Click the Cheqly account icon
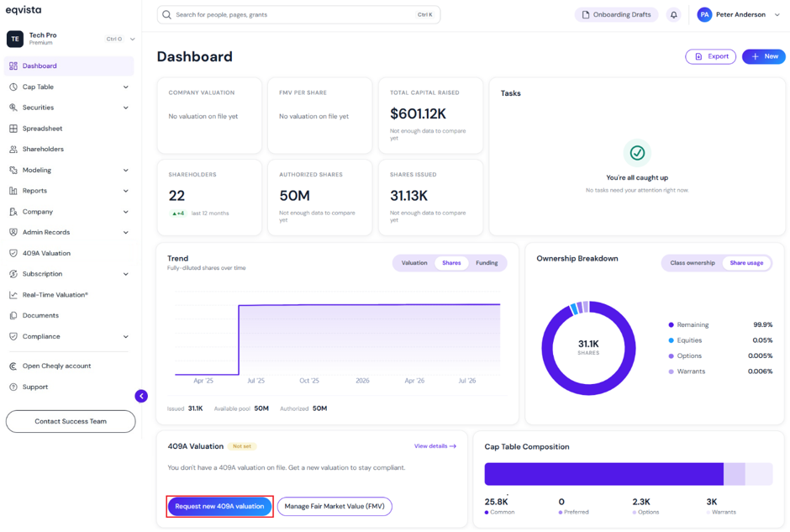The height and width of the screenshot is (532, 790). tap(13, 366)
